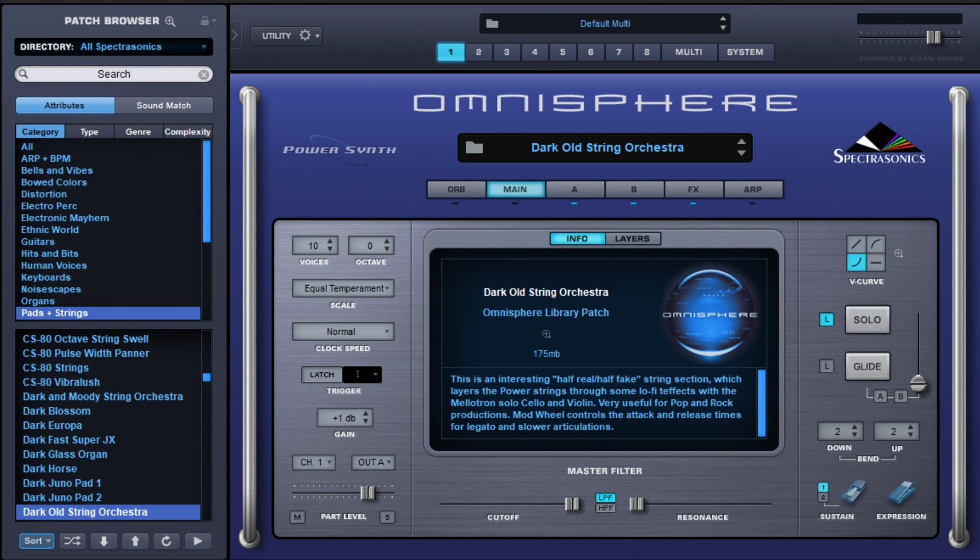
Task: Toggle Solo legato L switch
Action: [x=827, y=320]
